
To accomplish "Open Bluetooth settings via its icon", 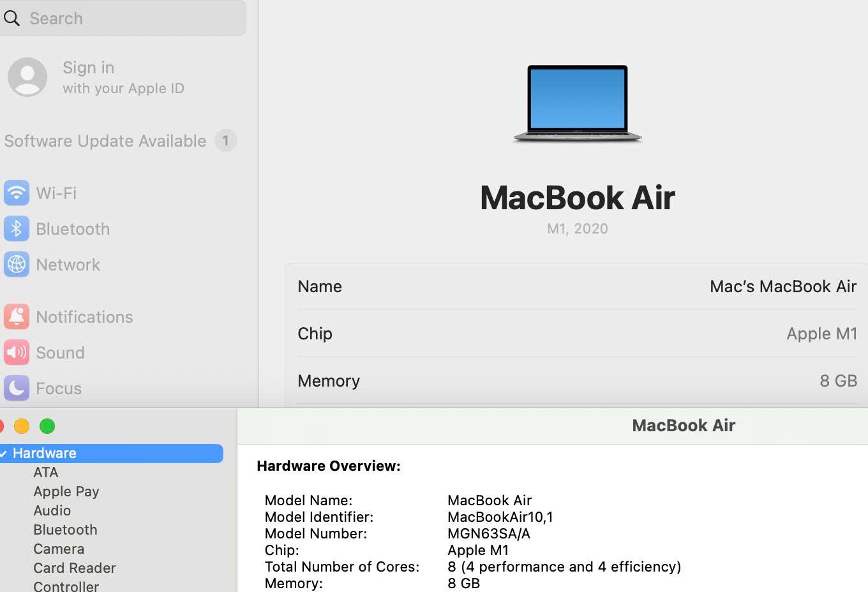I will pyautogui.click(x=17, y=228).
